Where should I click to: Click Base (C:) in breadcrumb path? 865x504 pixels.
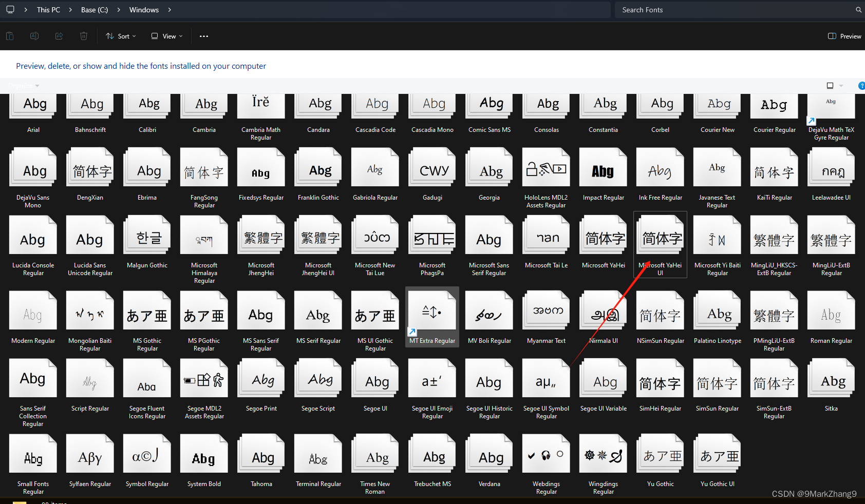(95, 10)
